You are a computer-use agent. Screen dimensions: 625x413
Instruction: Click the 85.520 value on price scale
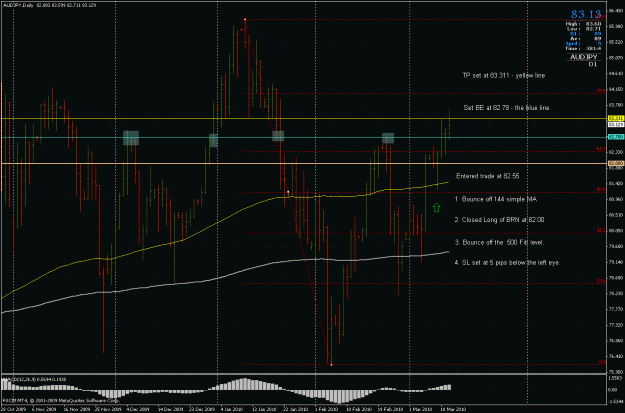[616, 41]
